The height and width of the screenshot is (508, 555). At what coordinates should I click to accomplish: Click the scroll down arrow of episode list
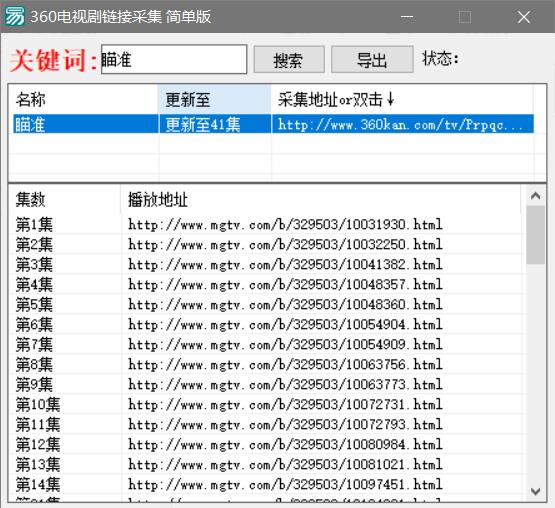tap(535, 491)
